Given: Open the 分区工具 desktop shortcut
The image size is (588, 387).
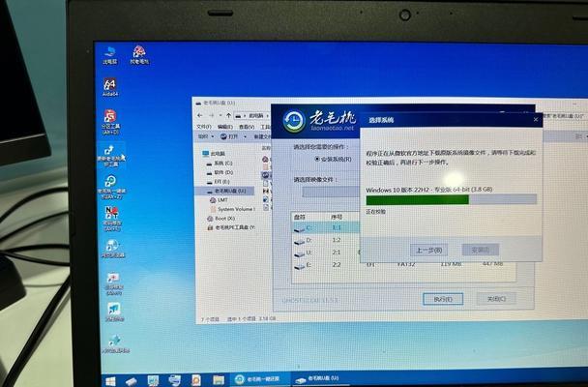Looking at the screenshot, I should click(110, 122).
